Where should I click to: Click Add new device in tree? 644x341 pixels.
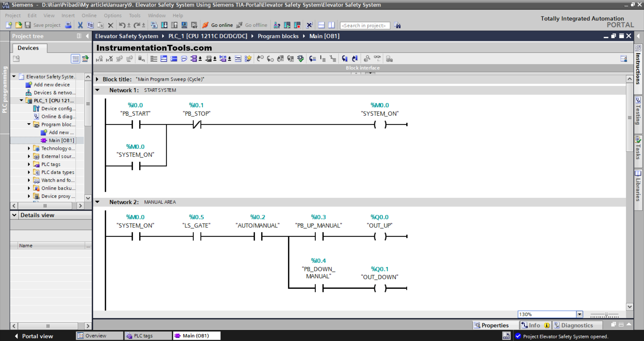pyautogui.click(x=48, y=85)
